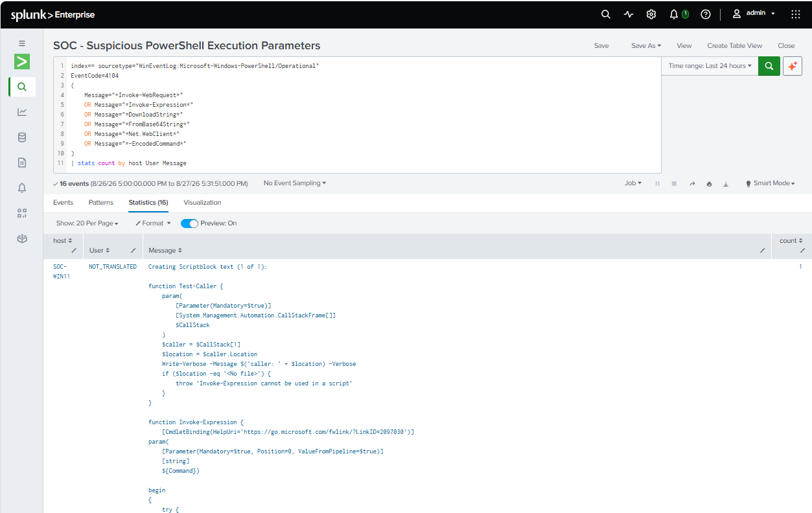Open notifications bell with badge

679,14
